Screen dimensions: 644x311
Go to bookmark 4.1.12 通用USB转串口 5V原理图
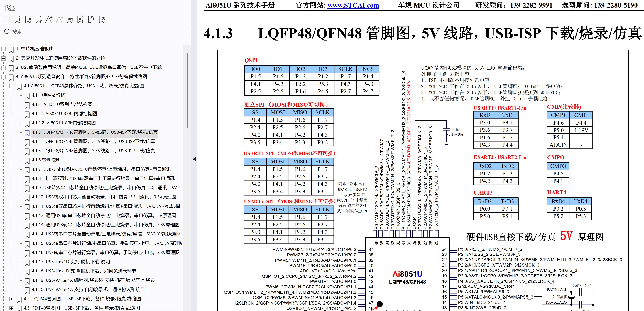tap(104, 215)
